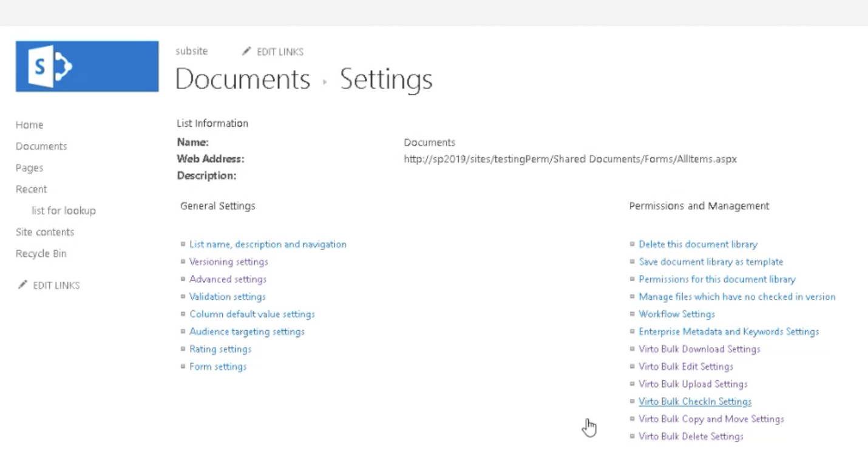Open the Documents breadcrumb in the page title
Screen dimensions: 868x453
[242, 79]
